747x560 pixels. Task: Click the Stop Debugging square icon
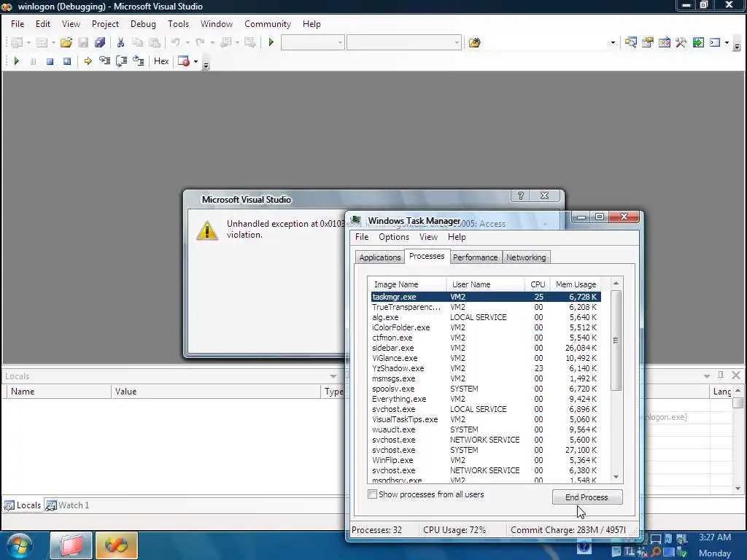pos(50,61)
